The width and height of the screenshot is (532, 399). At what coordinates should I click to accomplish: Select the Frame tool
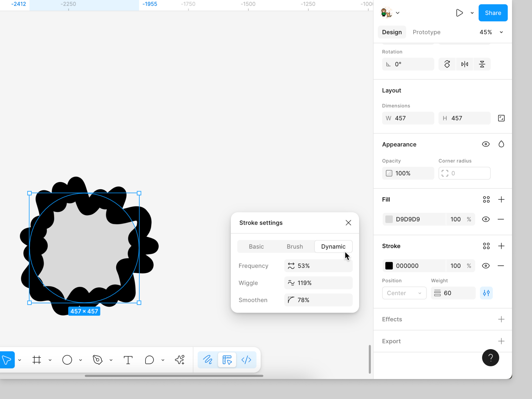coord(37,360)
